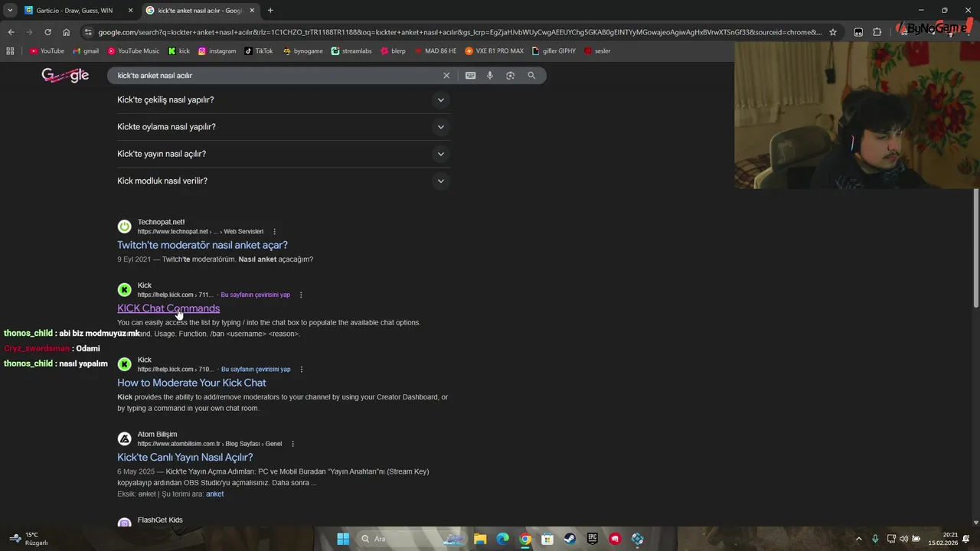Go back to the previous page
The height and width of the screenshot is (551, 980).
(11, 32)
